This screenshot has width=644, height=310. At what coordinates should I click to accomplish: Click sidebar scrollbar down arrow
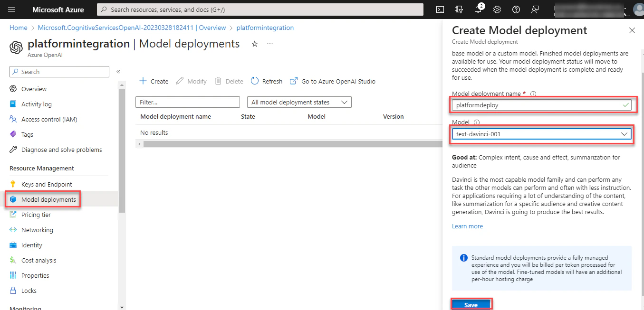122,307
